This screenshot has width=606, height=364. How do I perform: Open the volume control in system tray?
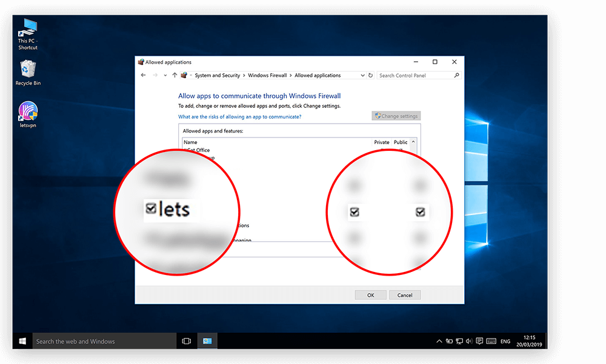coord(469,342)
